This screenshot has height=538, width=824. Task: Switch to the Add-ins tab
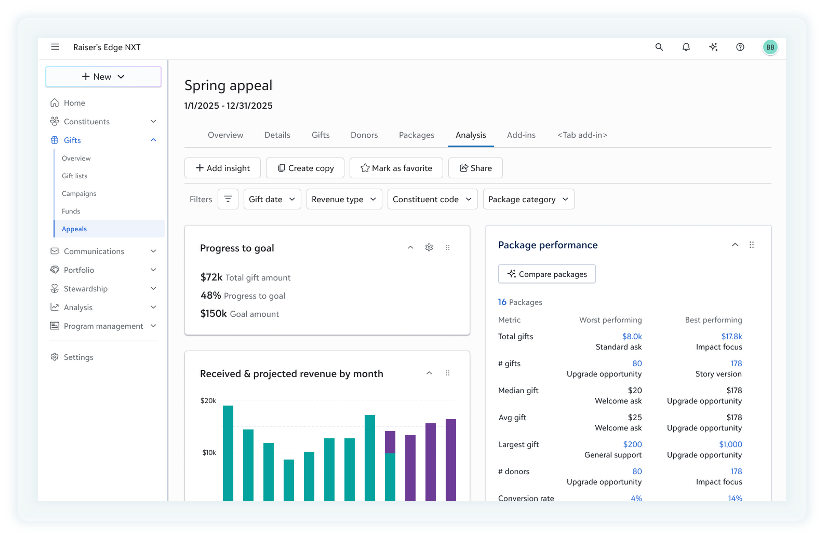(521, 135)
